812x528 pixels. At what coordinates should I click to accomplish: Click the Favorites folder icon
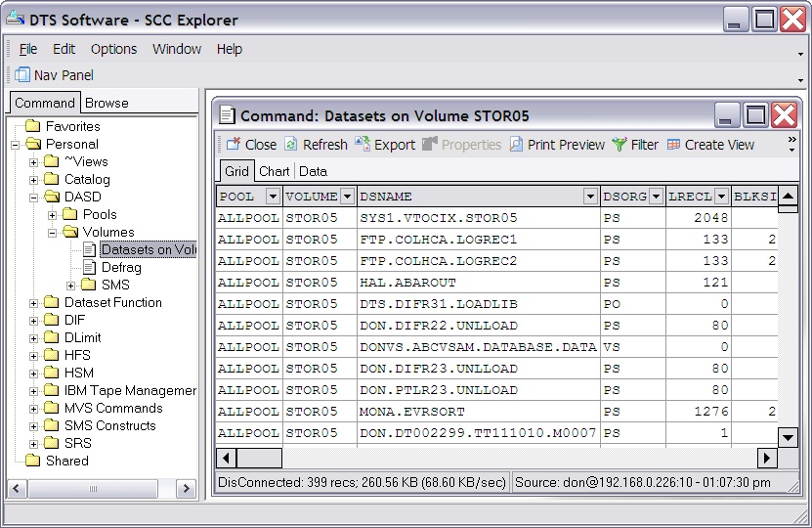coord(33,126)
